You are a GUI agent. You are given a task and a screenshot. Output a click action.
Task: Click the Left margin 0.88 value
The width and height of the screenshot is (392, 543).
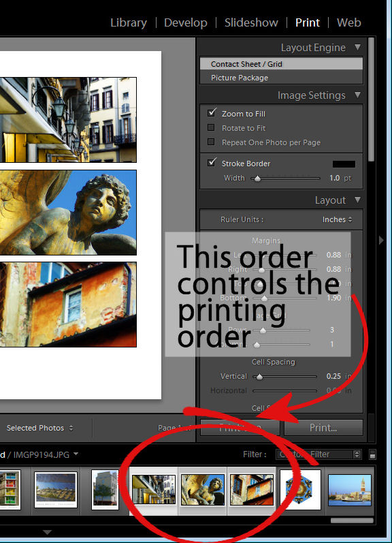(x=333, y=255)
